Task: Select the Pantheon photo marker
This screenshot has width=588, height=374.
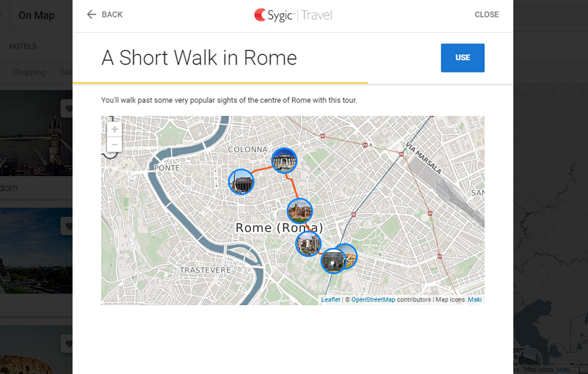Action: [242, 182]
